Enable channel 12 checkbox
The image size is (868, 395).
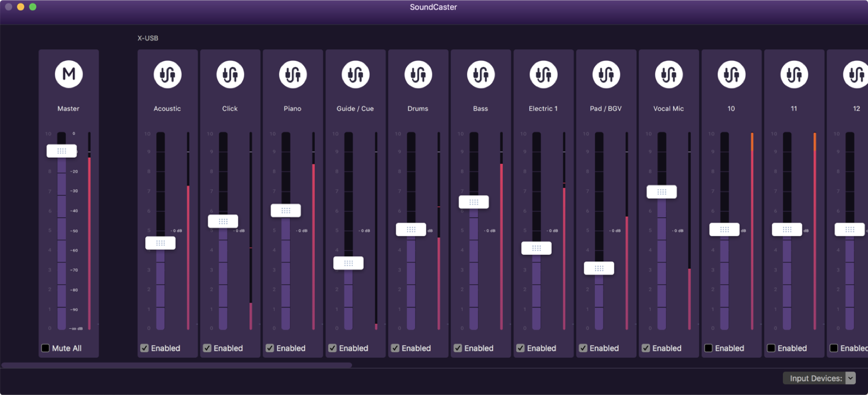pos(833,348)
